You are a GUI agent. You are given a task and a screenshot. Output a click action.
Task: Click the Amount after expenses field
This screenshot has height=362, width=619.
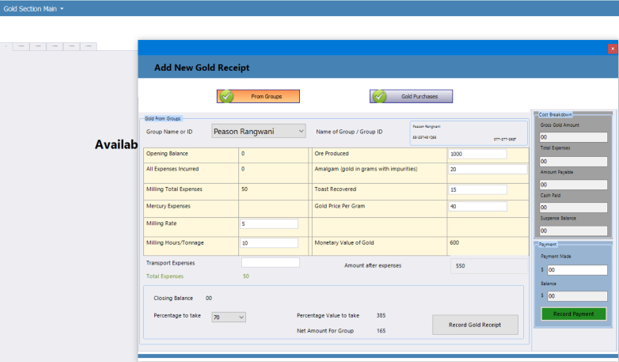489,266
